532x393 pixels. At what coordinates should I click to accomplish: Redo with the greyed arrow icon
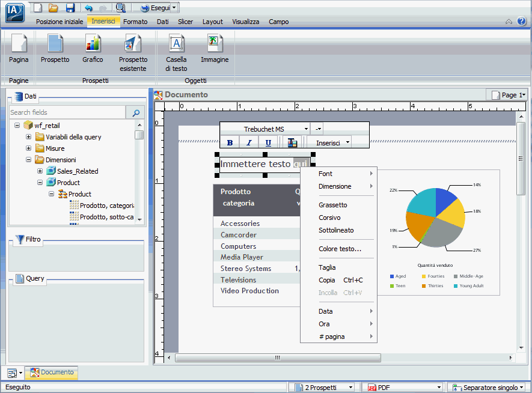click(103, 7)
